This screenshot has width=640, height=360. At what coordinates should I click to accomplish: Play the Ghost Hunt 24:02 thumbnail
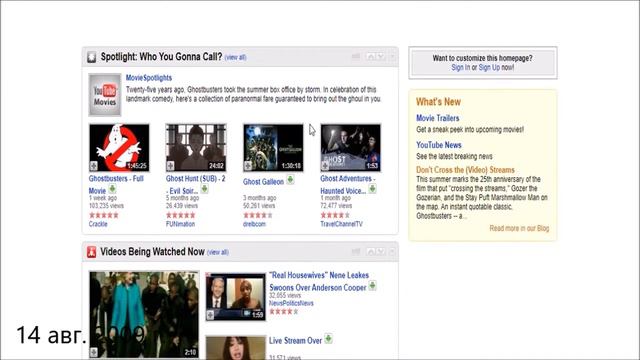click(x=196, y=148)
